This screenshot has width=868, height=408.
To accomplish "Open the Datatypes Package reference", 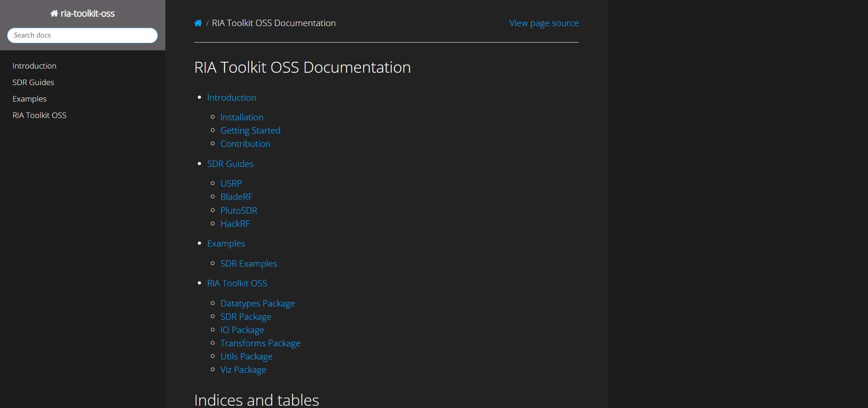I will (x=257, y=303).
